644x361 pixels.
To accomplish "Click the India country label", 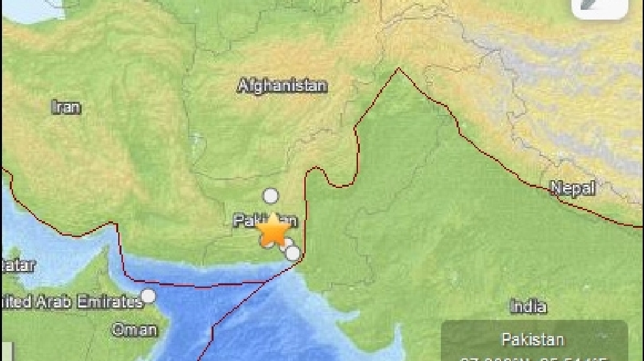I will point(528,306).
